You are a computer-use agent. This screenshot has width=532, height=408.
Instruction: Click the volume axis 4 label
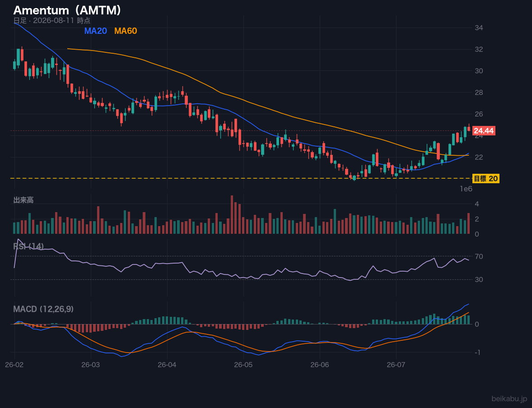coord(477,204)
